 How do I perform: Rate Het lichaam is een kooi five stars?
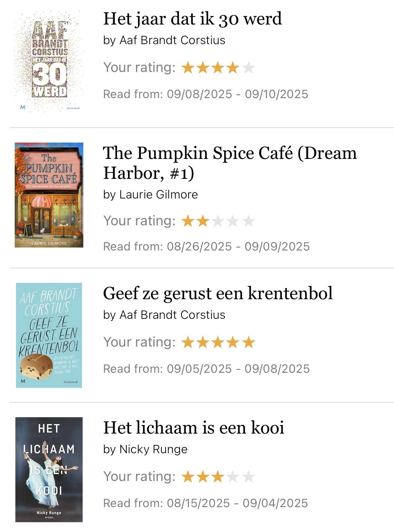249,477
